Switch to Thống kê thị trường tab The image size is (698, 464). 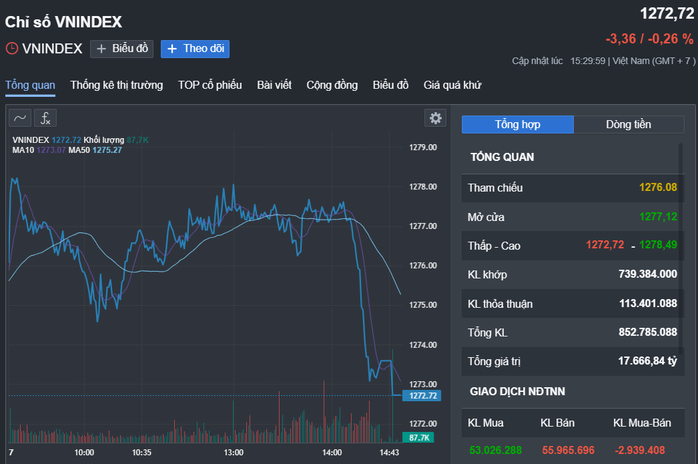point(117,85)
